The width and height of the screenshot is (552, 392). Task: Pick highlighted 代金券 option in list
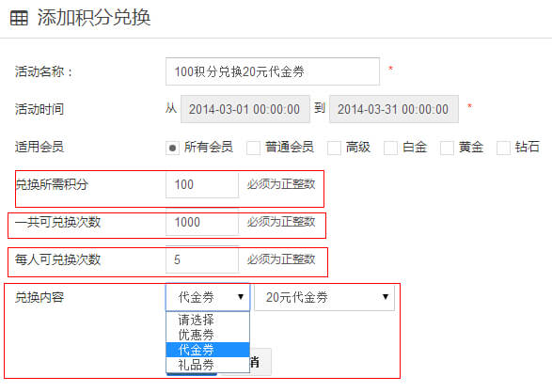coord(208,350)
